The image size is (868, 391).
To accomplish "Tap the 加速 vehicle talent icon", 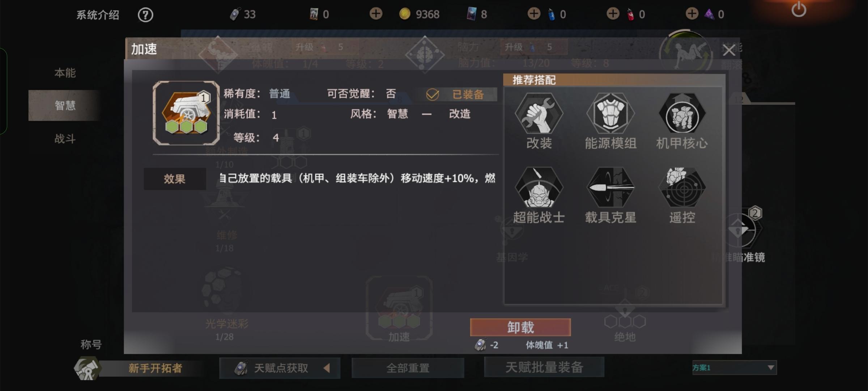I will pyautogui.click(x=186, y=113).
